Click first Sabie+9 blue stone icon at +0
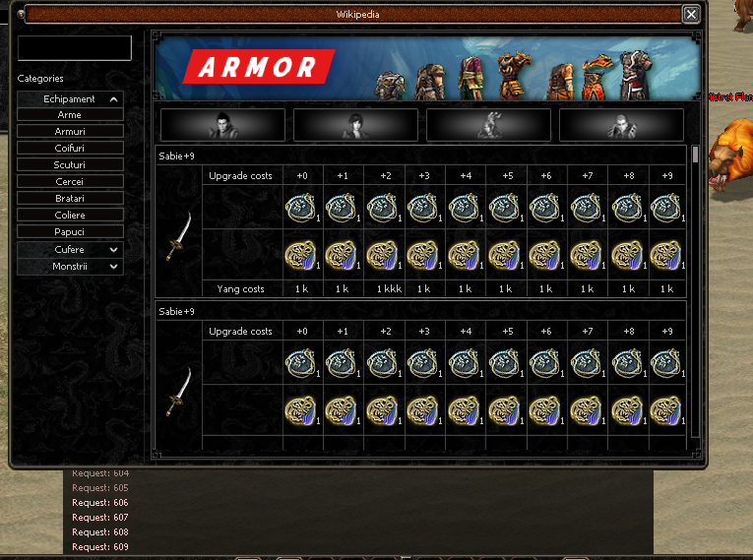This screenshot has height=560, width=753. 301,208
